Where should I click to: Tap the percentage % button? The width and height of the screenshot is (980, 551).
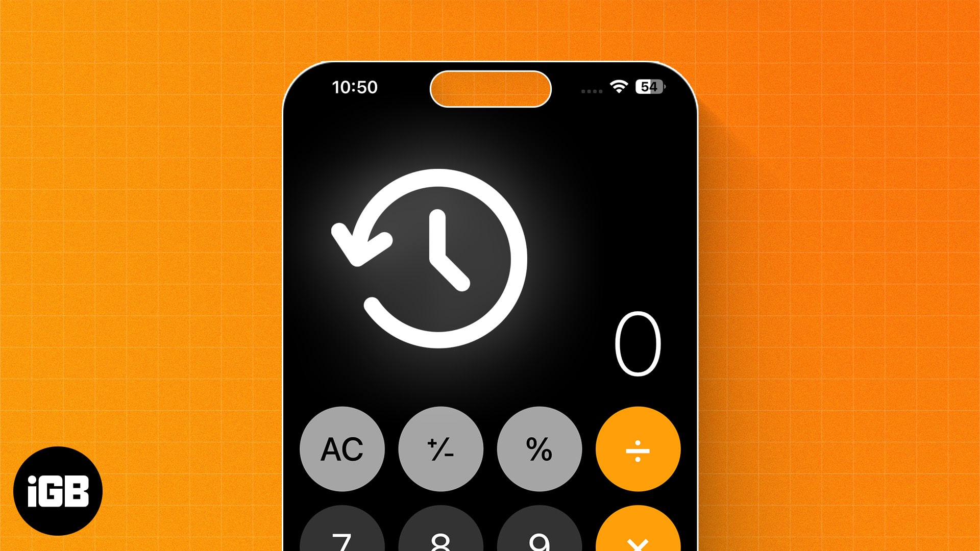538,452
